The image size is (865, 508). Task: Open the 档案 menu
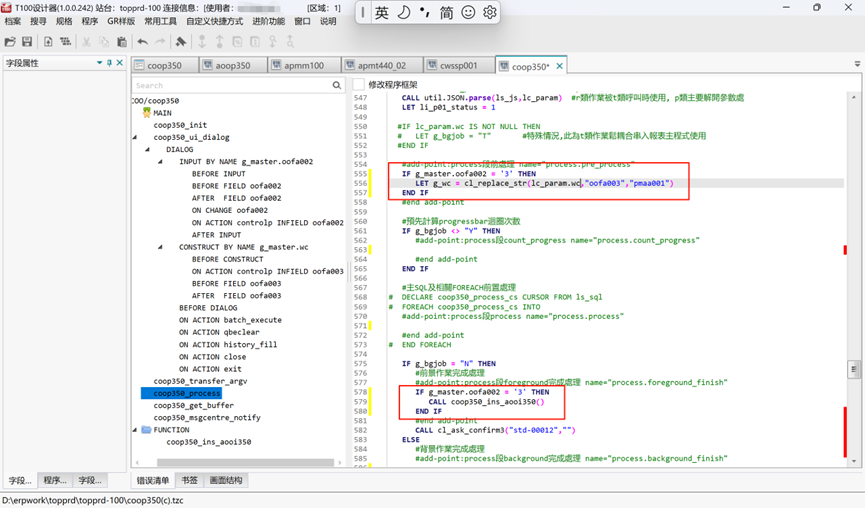click(13, 22)
